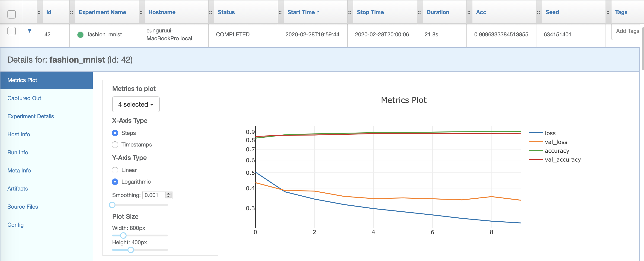
Task: Click drag handle before Status column
Action: [x=210, y=13]
